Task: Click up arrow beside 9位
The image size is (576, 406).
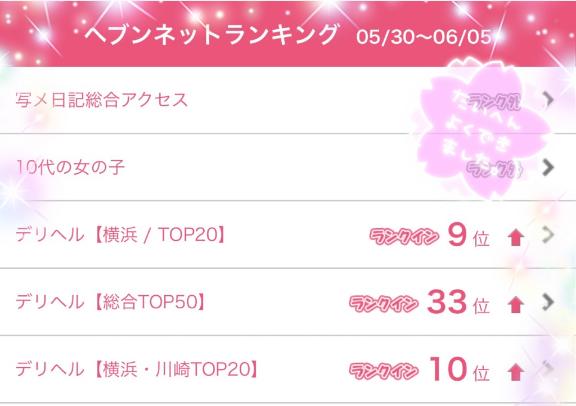Action: click(x=516, y=237)
